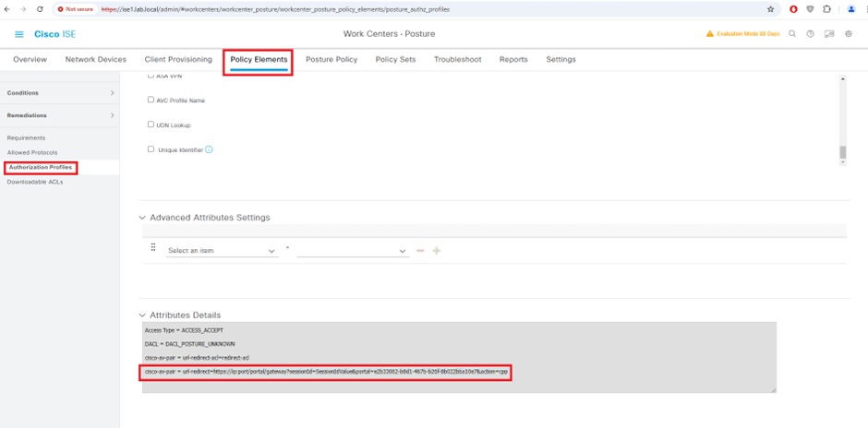Open the Network Devices tab
Image resolution: width=868 pixels, height=428 pixels.
pos(96,59)
